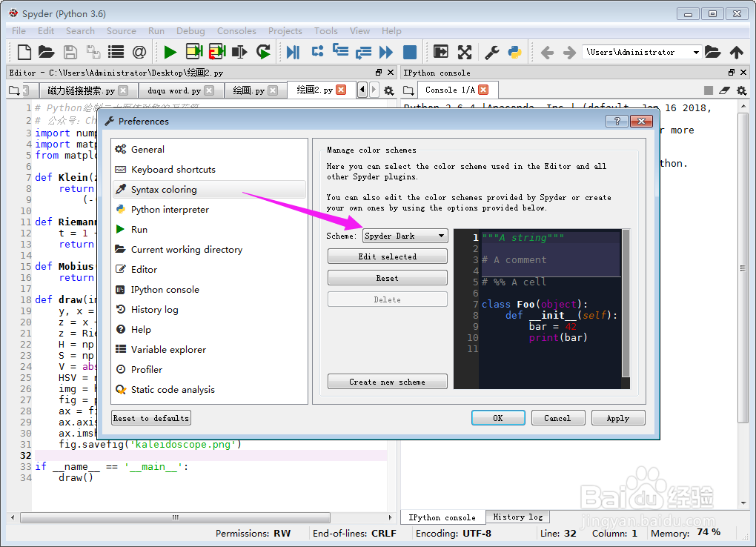Click OK in Preferences dialog
The image size is (756, 547).
498,418
